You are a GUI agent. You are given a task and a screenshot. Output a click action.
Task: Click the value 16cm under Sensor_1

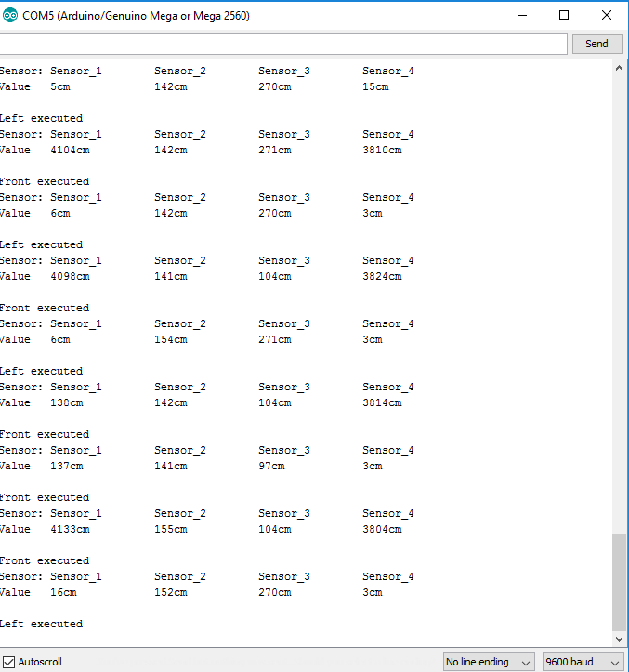[63, 592]
